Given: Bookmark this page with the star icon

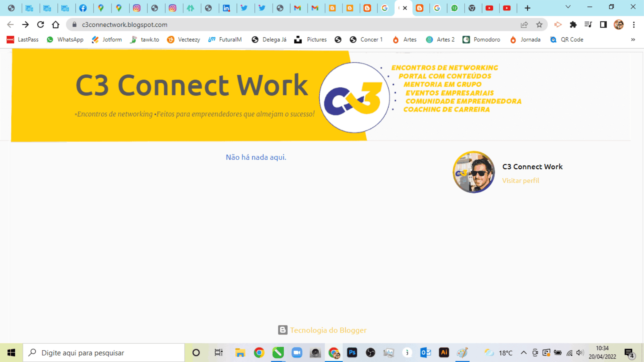Looking at the screenshot, I should [539, 25].
